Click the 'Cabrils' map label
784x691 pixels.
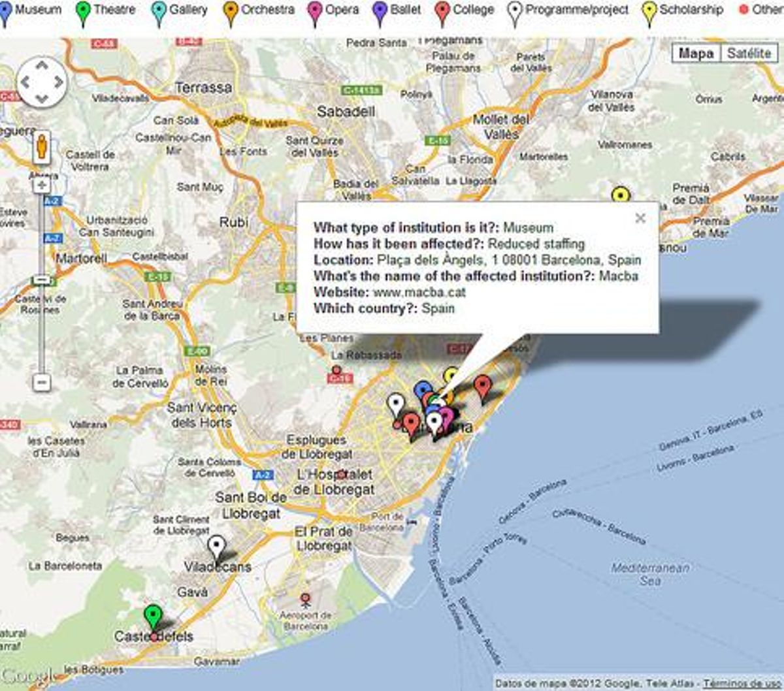click(728, 157)
